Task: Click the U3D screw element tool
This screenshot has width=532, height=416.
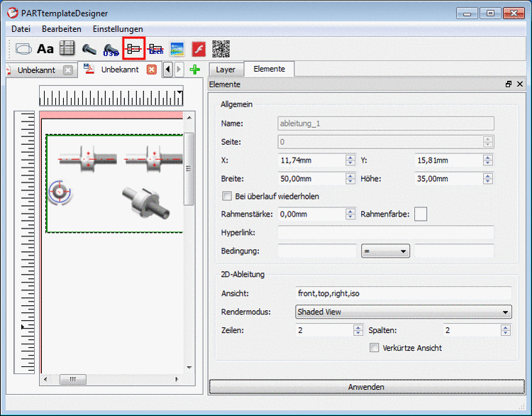Action: pos(111,50)
